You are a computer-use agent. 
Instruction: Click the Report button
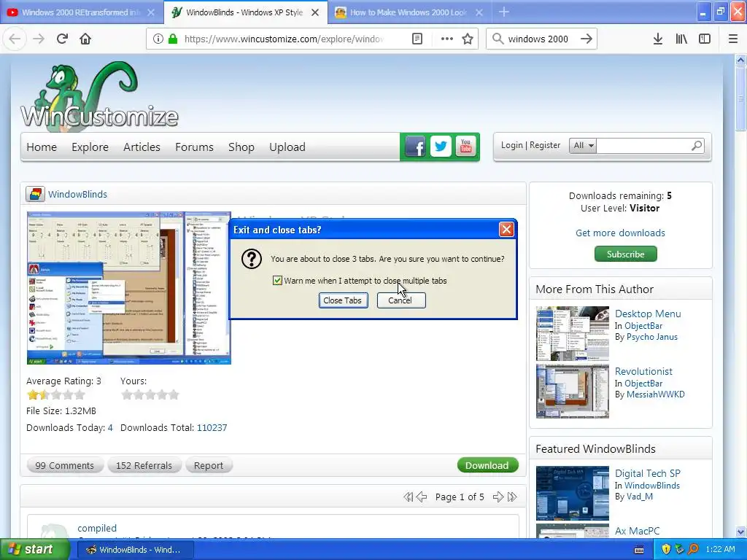[x=209, y=465]
